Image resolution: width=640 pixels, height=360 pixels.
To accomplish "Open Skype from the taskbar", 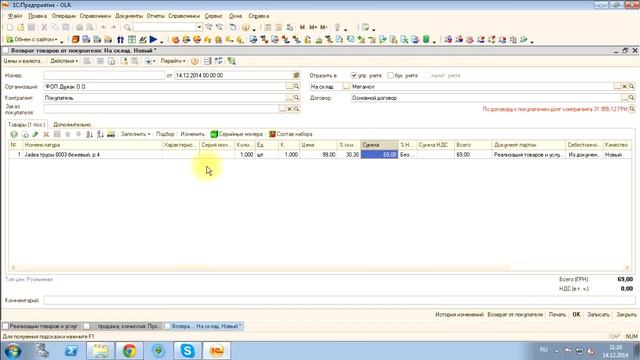I will click(x=187, y=351).
